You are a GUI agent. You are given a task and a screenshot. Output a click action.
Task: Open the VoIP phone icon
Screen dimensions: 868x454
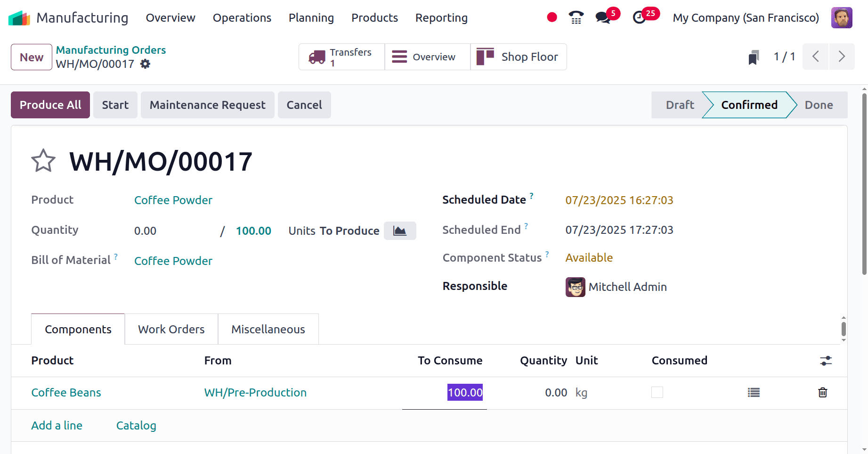(576, 17)
